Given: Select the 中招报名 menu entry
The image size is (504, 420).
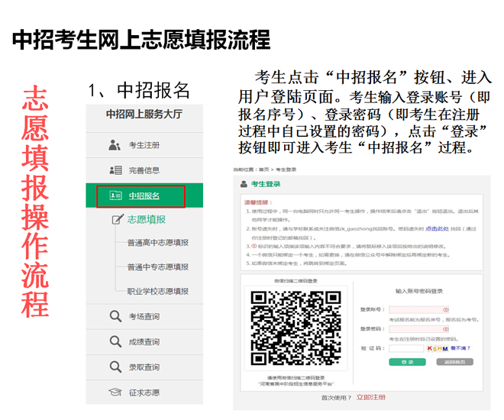Looking at the screenshot, I should click(x=144, y=196).
